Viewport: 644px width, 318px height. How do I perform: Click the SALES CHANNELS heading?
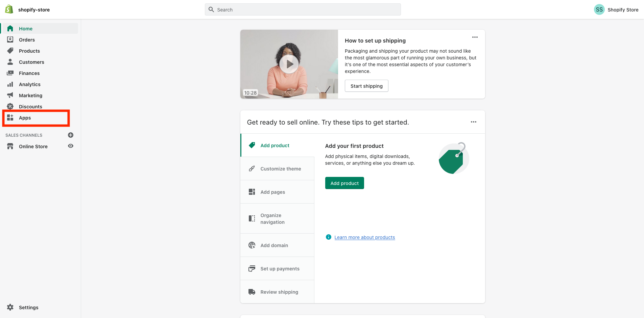24,135
